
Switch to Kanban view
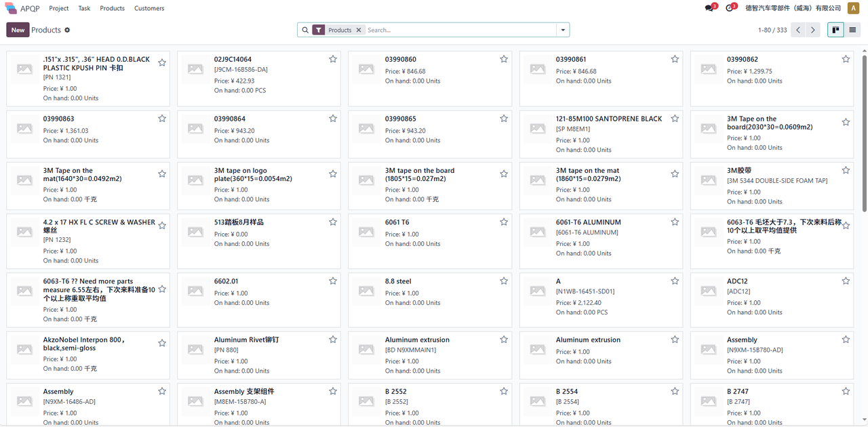(x=835, y=30)
